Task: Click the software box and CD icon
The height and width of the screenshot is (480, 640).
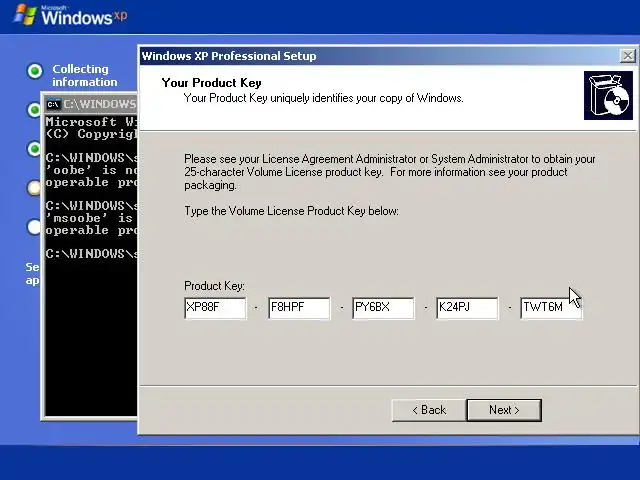Action: 608,96
